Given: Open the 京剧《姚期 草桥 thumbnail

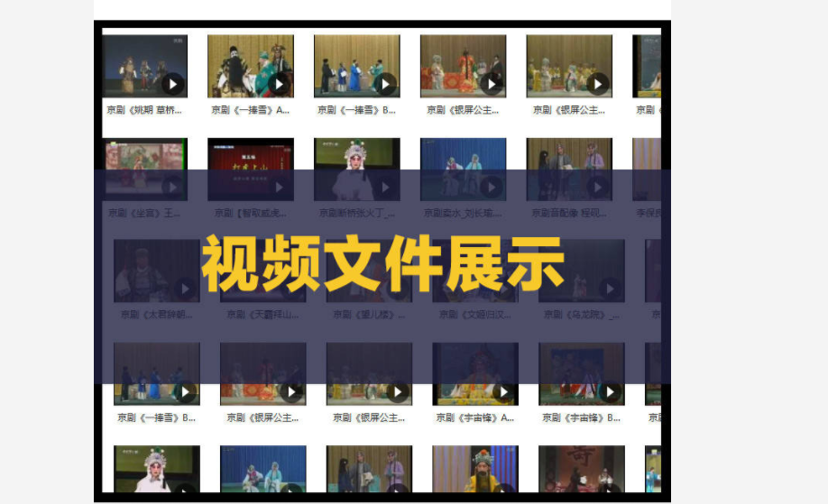Looking at the screenshot, I should (x=144, y=66).
